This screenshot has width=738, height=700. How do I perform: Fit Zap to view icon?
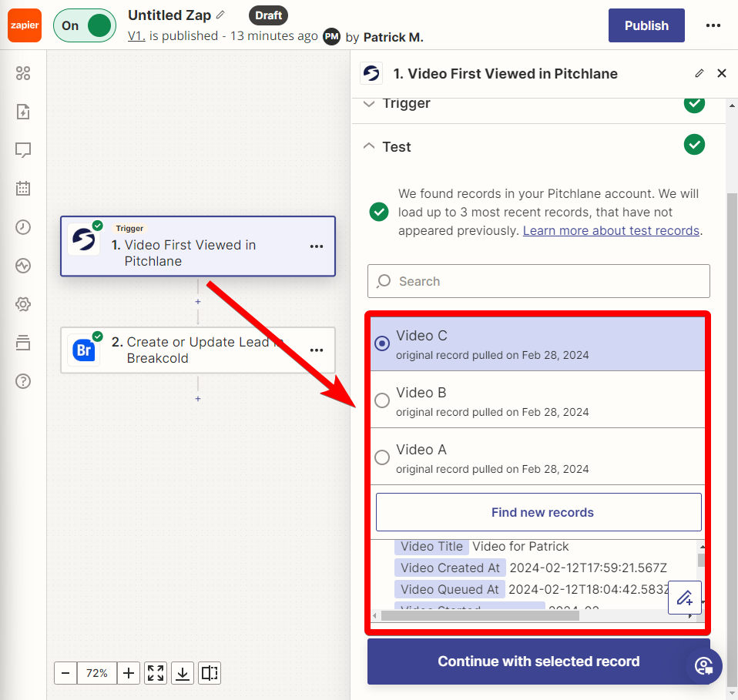point(156,673)
